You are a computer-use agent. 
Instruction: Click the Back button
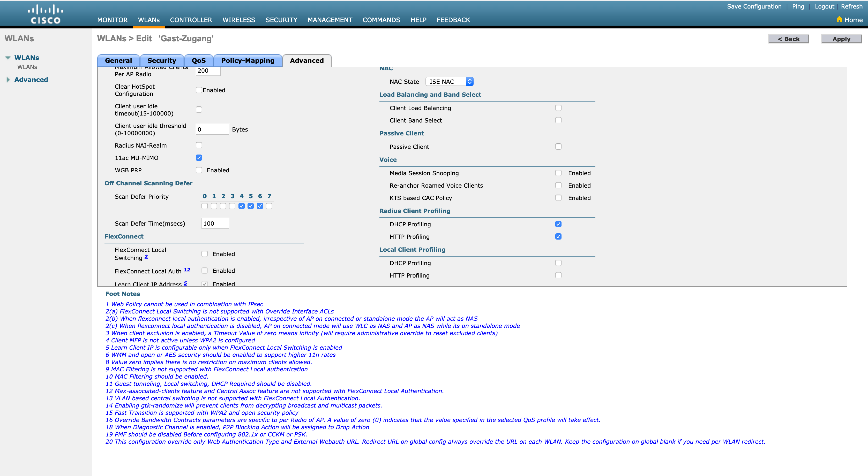788,39
